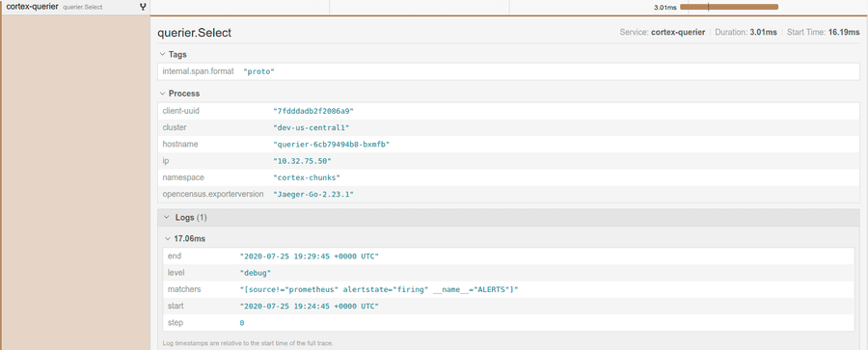
Task: Click the client-uuid value "7fdddadb2f2086a9"
Action: point(313,111)
